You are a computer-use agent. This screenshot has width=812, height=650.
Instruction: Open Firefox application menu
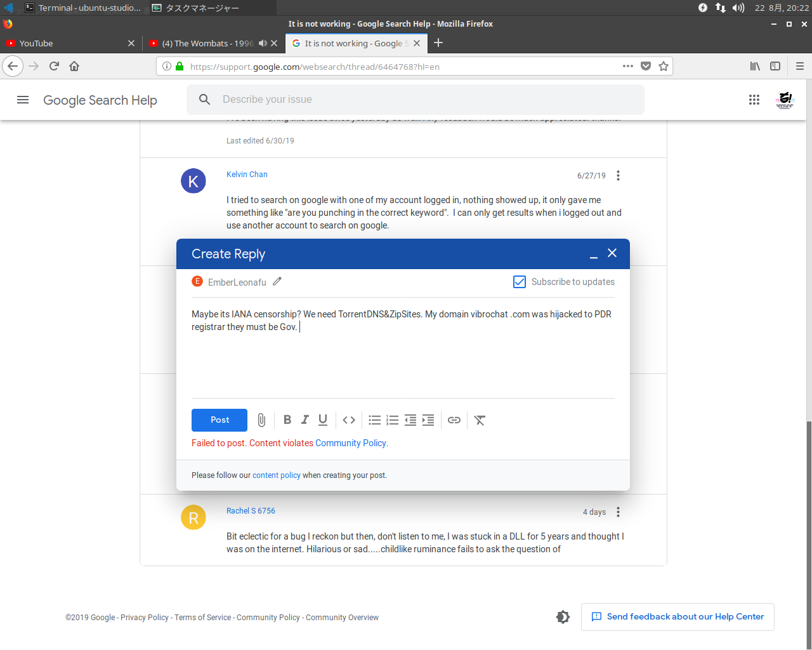[x=800, y=66]
